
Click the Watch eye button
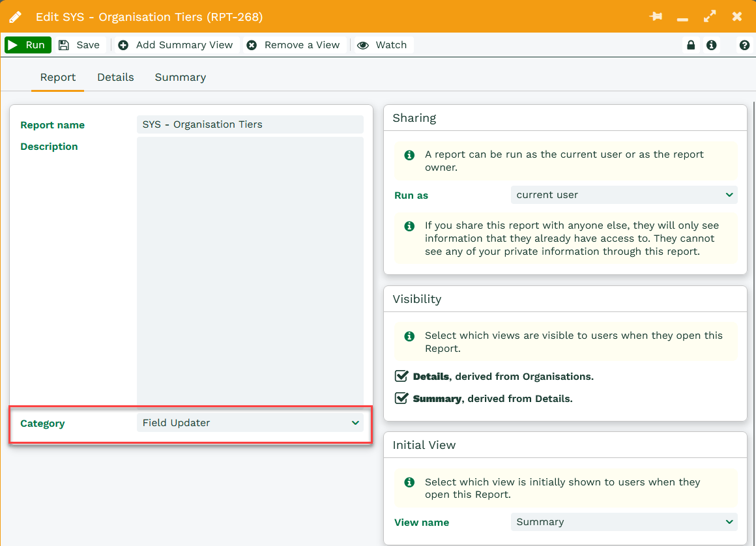[383, 45]
